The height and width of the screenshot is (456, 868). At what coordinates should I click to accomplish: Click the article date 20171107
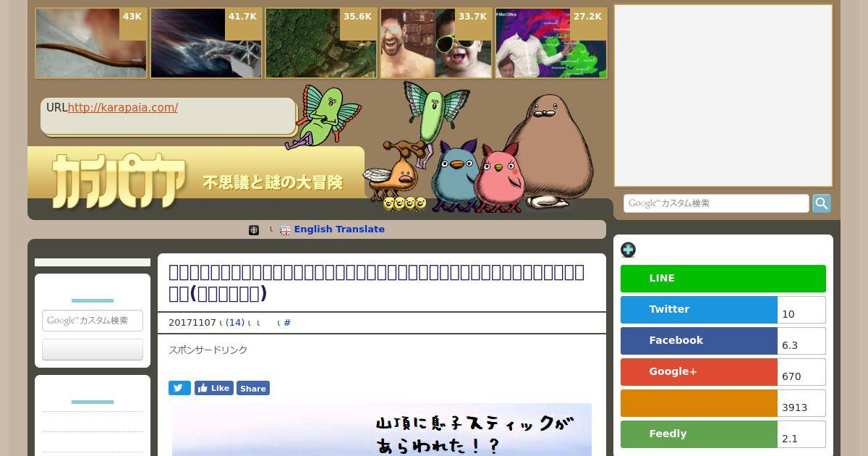click(192, 323)
